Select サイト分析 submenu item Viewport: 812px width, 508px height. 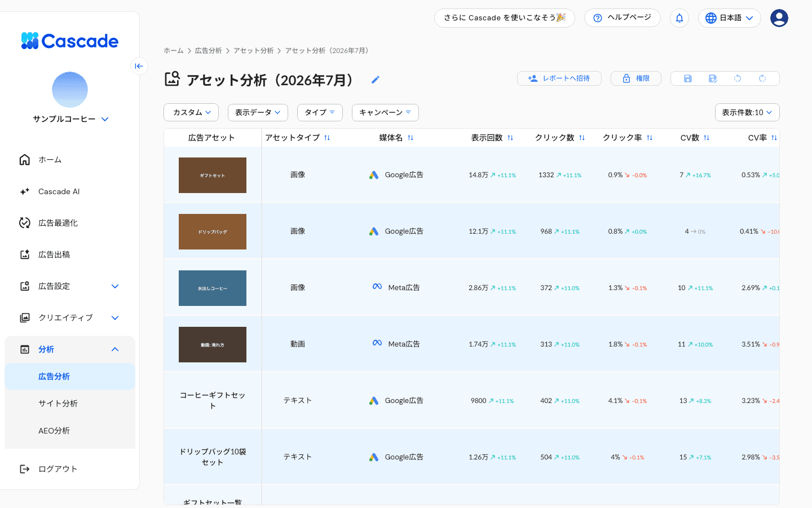[x=70, y=404]
